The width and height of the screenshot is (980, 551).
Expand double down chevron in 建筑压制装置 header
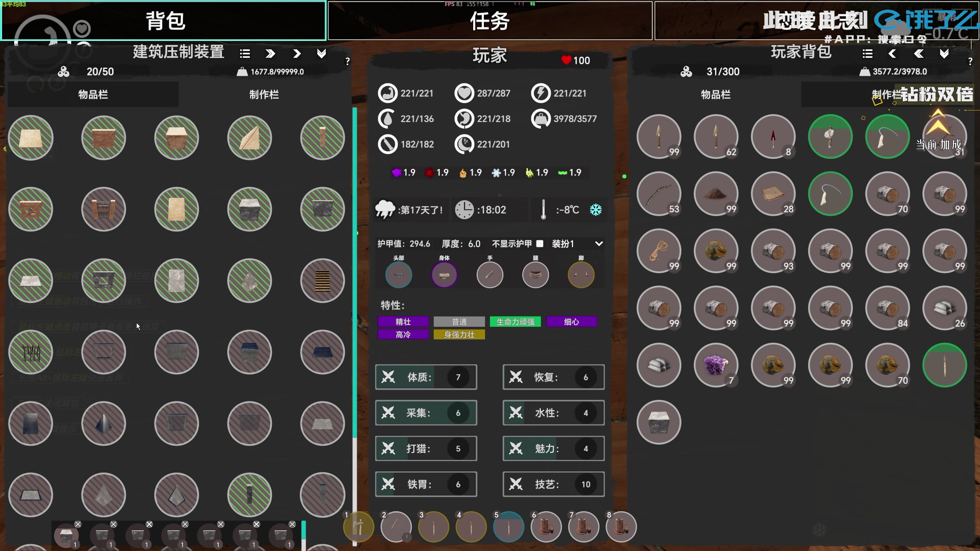click(322, 54)
